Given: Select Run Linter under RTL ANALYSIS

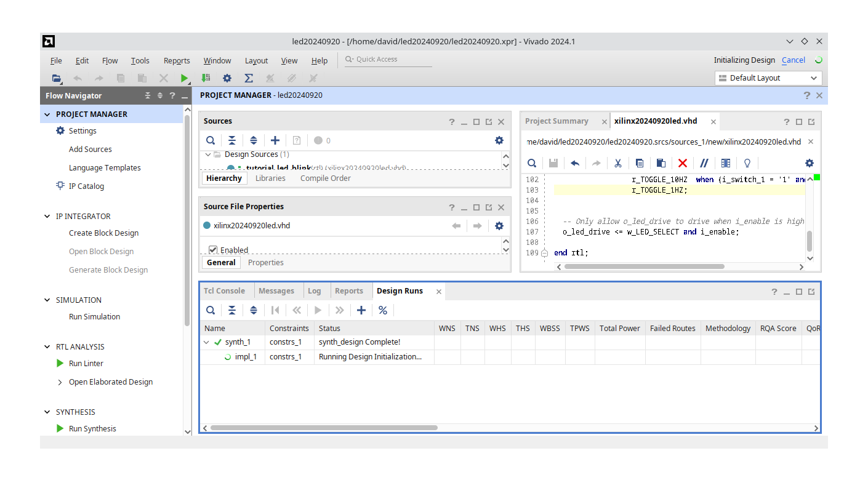Looking at the screenshot, I should [87, 363].
